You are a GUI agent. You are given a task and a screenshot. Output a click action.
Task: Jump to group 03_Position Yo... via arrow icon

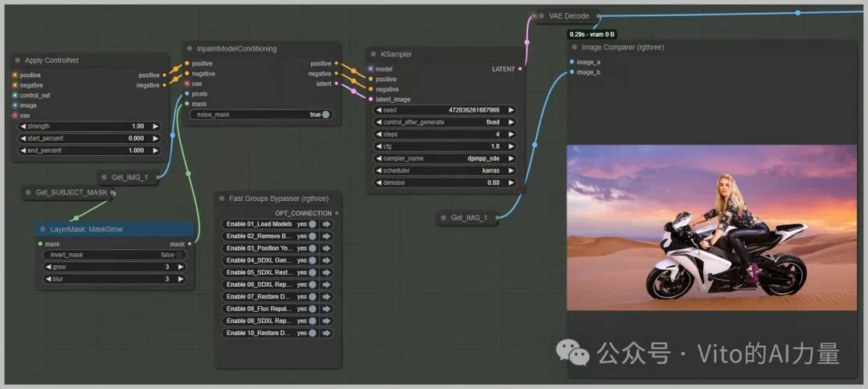tap(326, 248)
